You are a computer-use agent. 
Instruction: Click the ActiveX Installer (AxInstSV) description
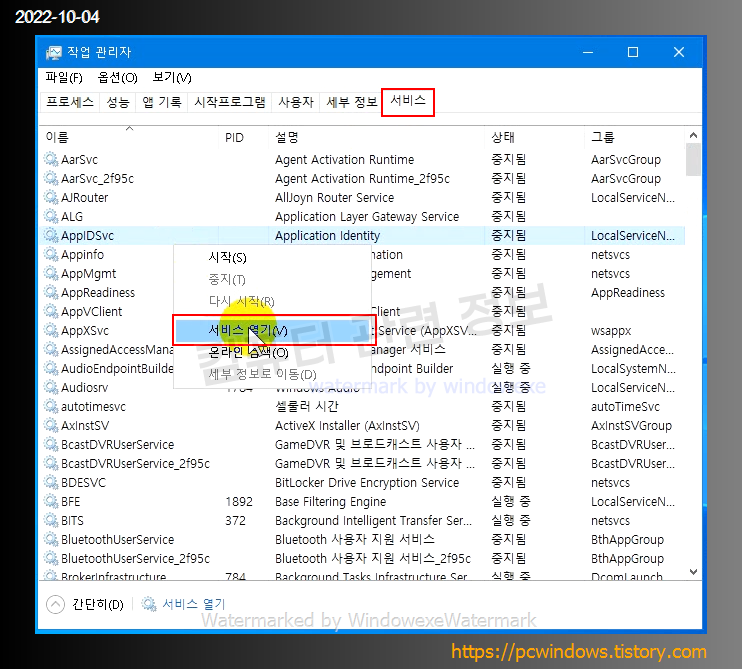coord(347,425)
